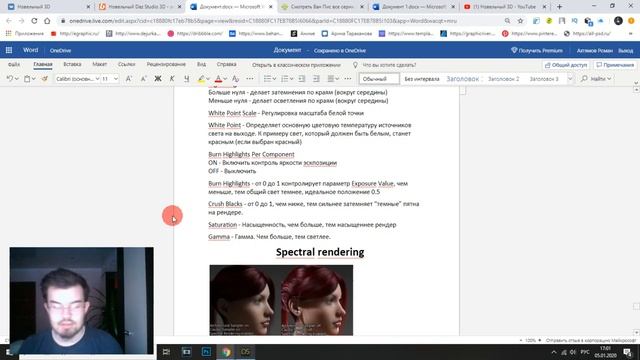Expand the bullet list style dropdown

pos(274,79)
